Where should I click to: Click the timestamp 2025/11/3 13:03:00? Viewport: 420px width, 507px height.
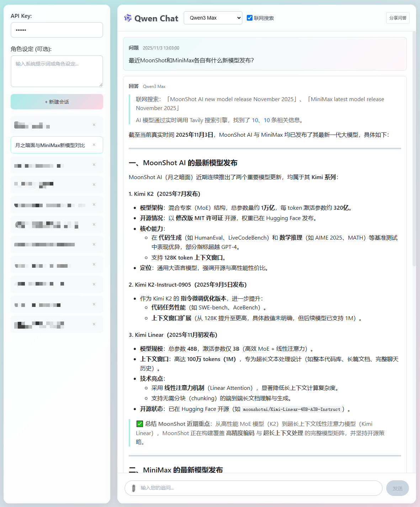(161, 48)
